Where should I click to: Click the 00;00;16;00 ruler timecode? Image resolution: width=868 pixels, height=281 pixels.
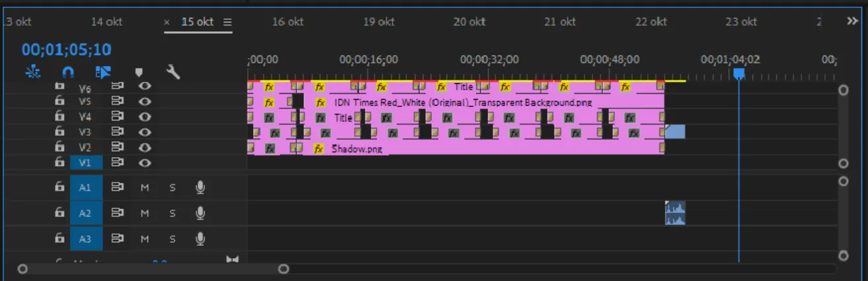coord(369,60)
